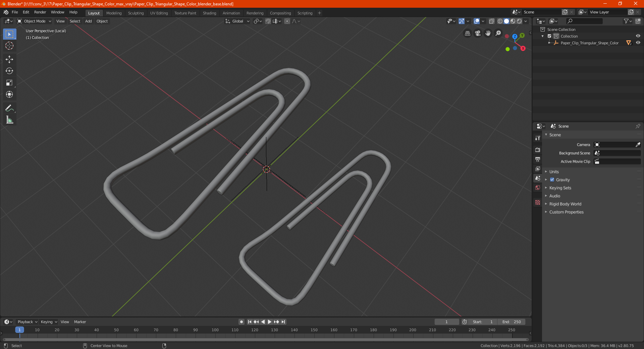
Task: Select the Cursor tool in toolbar
Action: (9, 46)
